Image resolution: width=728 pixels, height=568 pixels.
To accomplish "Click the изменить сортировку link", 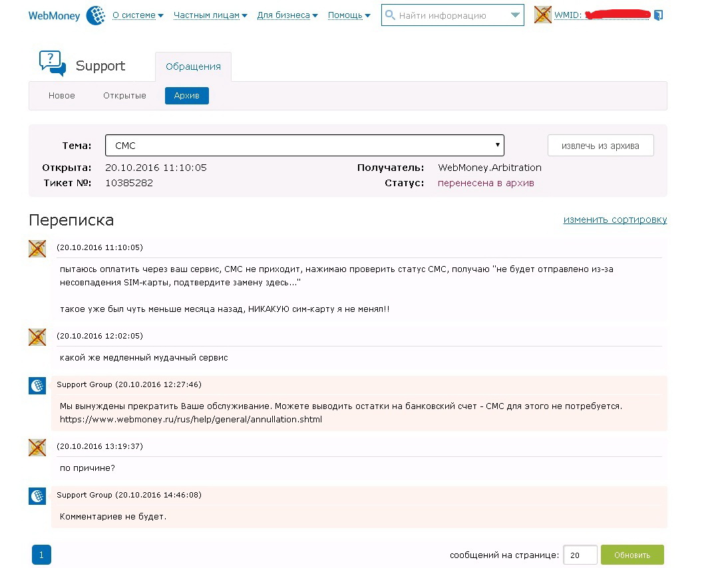I will point(615,219).
